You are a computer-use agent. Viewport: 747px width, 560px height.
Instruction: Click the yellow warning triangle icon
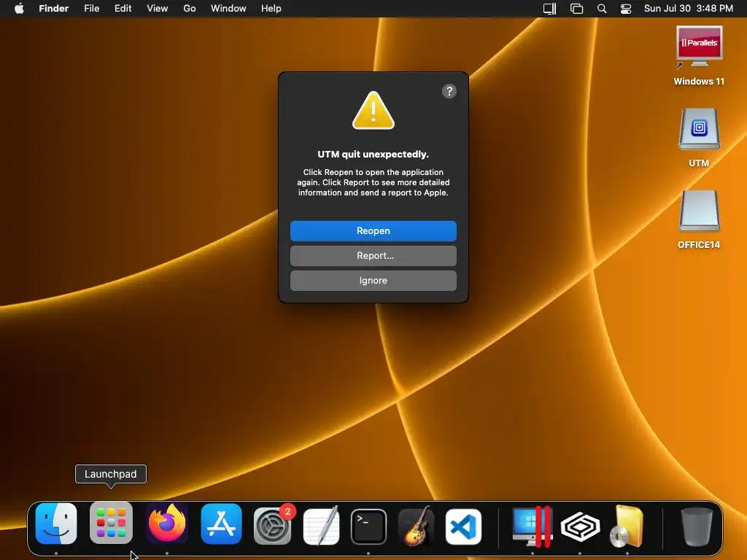coord(373,111)
